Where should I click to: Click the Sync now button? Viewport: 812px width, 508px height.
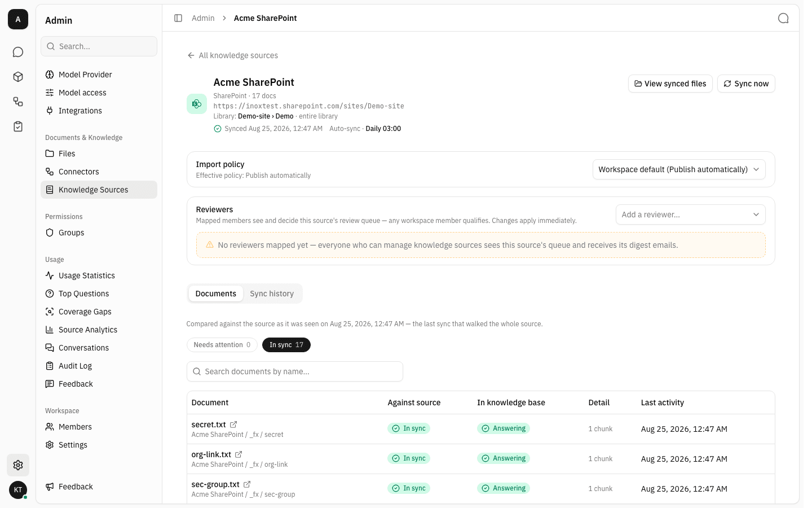pyautogui.click(x=746, y=84)
